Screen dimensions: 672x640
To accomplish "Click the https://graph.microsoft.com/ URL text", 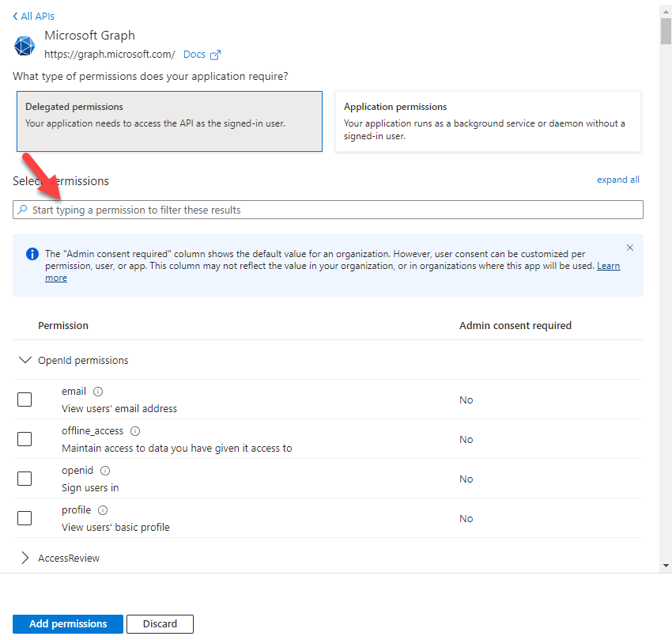I will click(x=110, y=55).
